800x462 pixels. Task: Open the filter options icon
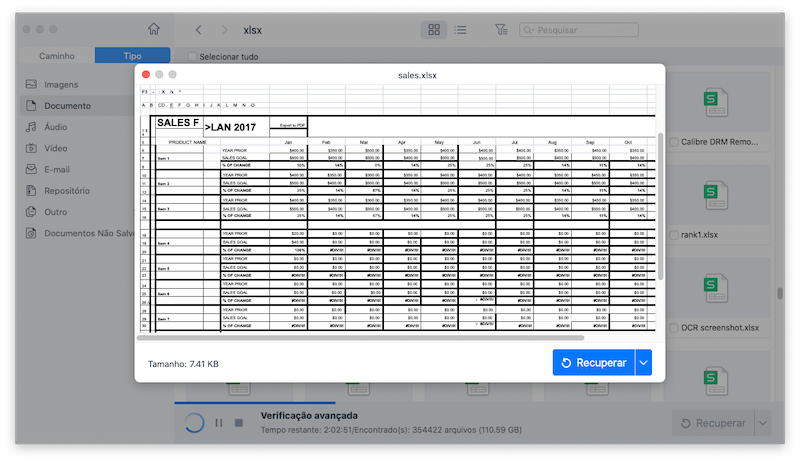click(501, 30)
